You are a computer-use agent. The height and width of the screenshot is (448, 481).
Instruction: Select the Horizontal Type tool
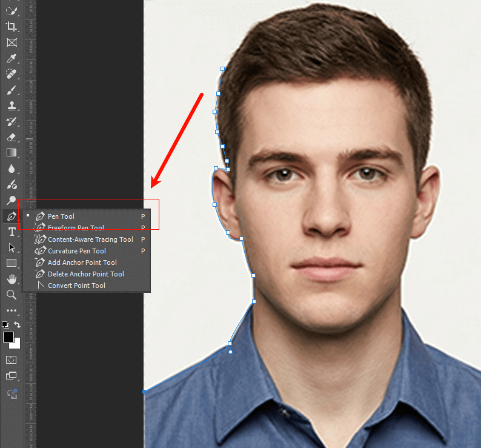click(x=12, y=232)
